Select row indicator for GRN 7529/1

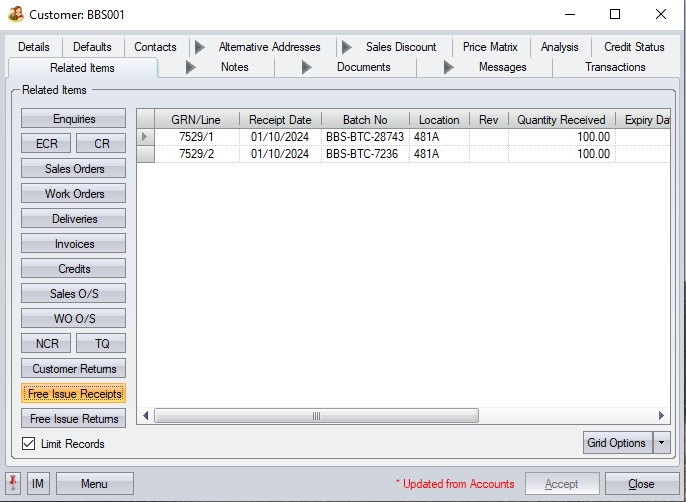145,137
